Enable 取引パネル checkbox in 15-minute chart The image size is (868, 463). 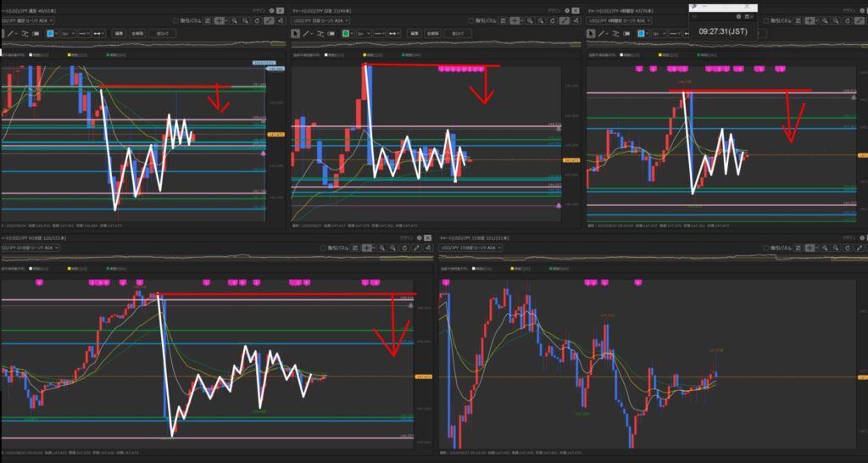point(766,248)
